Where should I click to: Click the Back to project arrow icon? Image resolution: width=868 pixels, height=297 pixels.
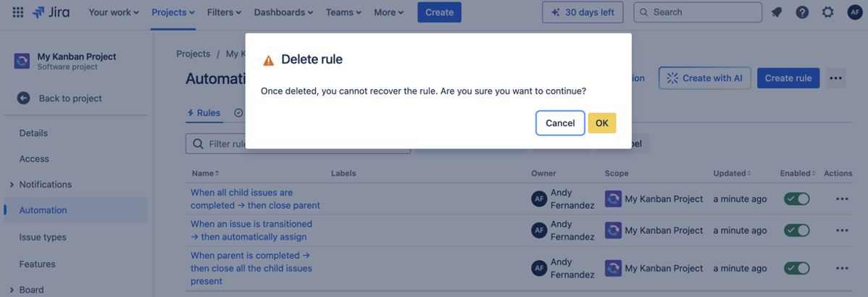(23, 98)
